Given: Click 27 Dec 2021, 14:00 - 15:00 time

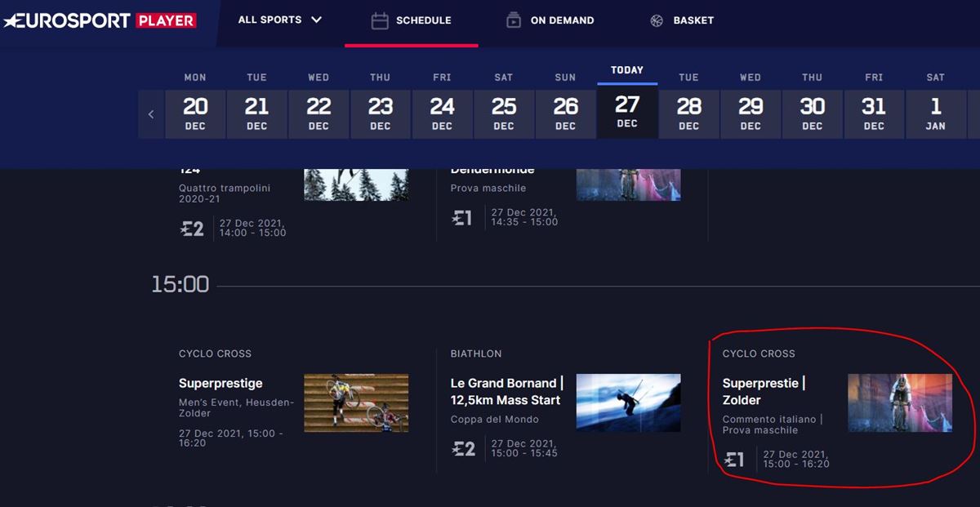Looking at the screenshot, I should tap(252, 228).
